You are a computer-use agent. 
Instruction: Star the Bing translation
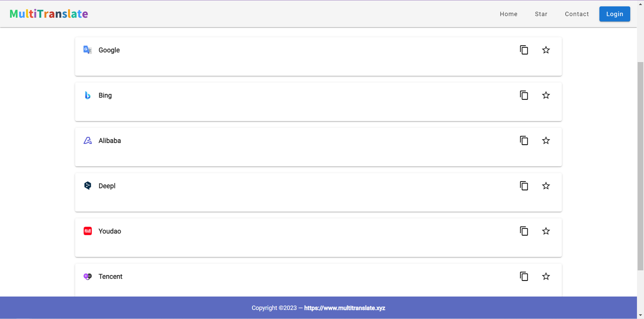[546, 95]
